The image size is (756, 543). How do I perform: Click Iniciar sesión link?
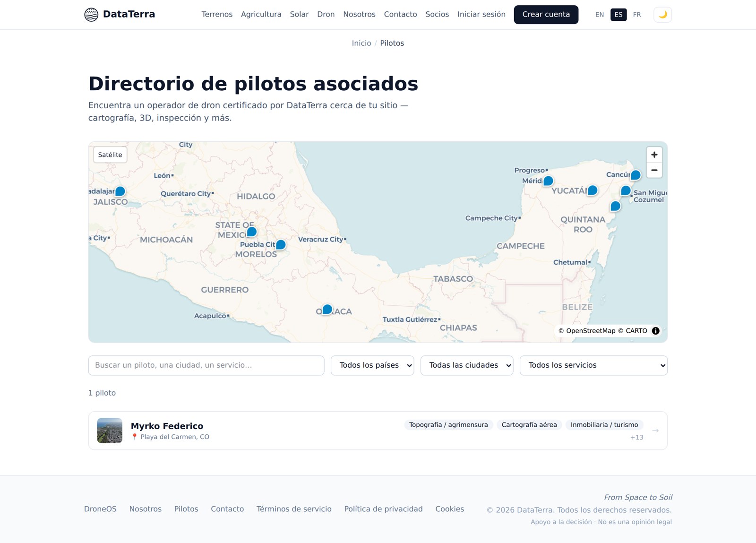coord(481,14)
